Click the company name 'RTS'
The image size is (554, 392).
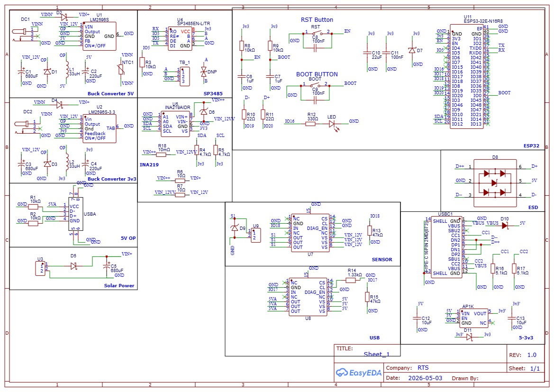pyautogui.click(x=423, y=368)
